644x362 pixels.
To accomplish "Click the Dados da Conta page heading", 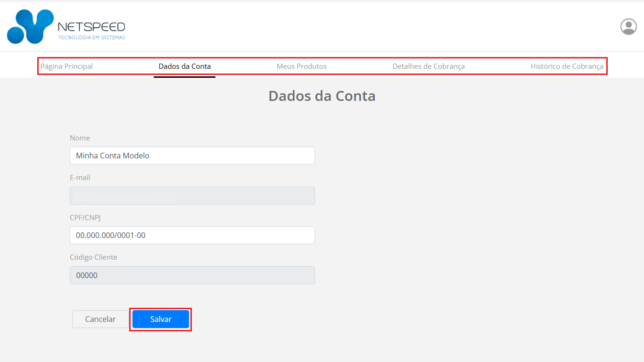I will tap(322, 96).
